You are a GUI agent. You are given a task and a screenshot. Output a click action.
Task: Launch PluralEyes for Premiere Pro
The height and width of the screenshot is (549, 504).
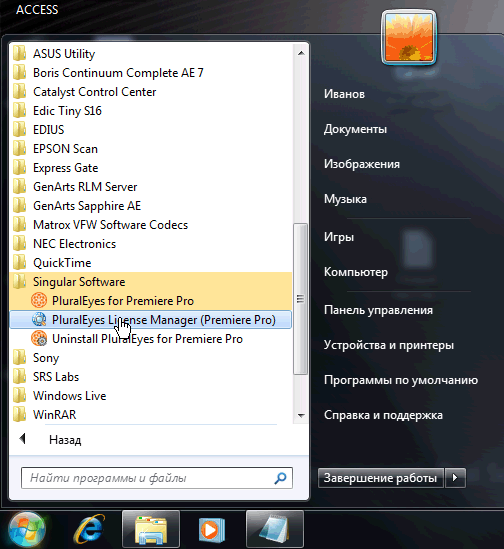pyautogui.click(x=151, y=300)
